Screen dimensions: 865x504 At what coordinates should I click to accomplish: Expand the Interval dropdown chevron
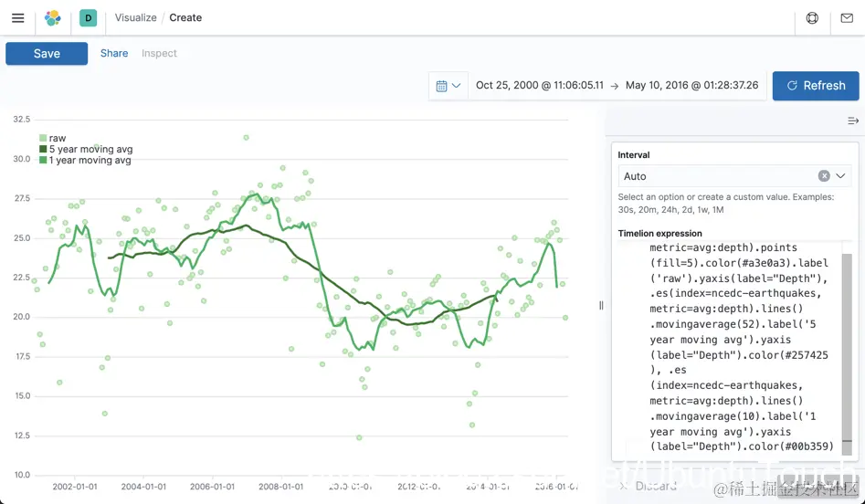841,176
